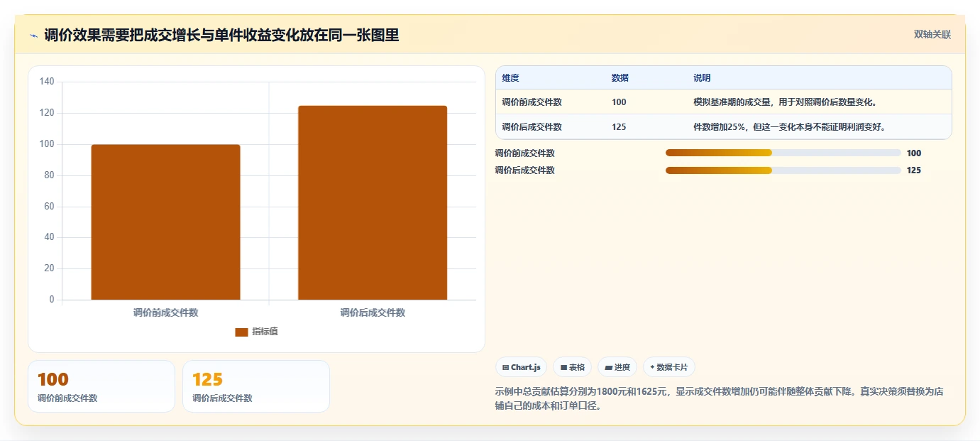Click the progress value 125 label
The height and width of the screenshot is (441, 980).
(914, 170)
